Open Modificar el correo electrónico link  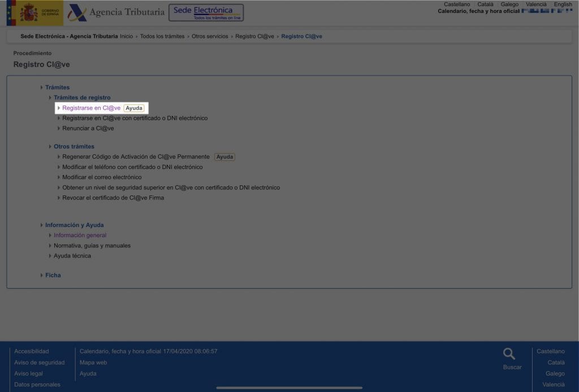click(102, 177)
